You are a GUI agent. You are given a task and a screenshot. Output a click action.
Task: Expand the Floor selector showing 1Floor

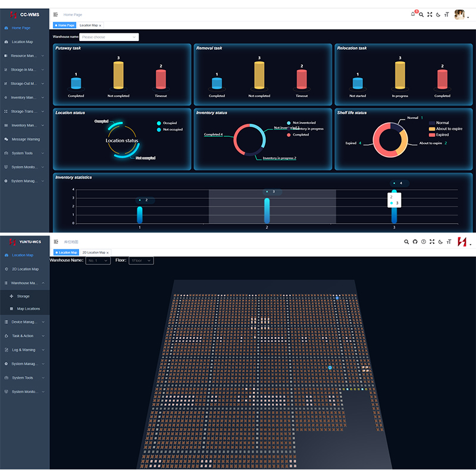pyautogui.click(x=141, y=260)
